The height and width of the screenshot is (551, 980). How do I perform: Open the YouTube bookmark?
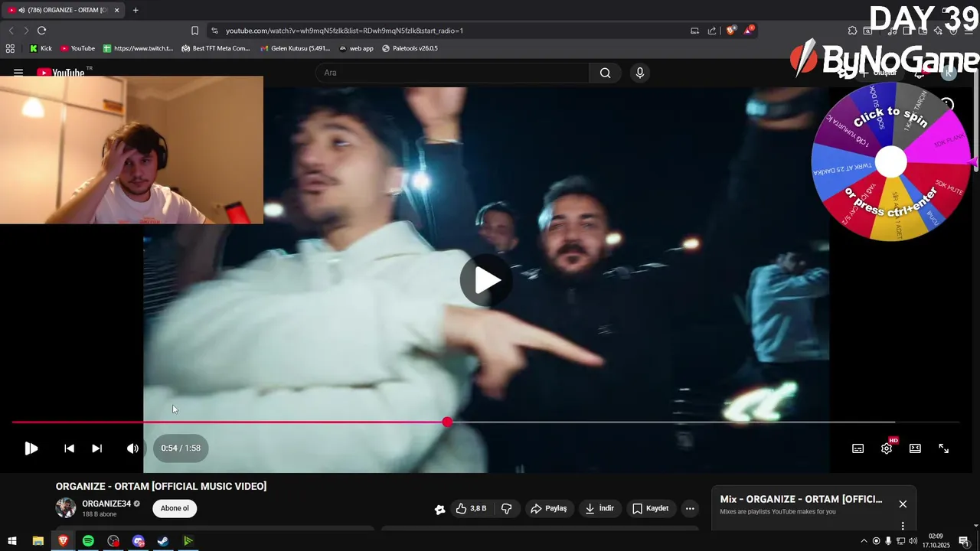77,48
